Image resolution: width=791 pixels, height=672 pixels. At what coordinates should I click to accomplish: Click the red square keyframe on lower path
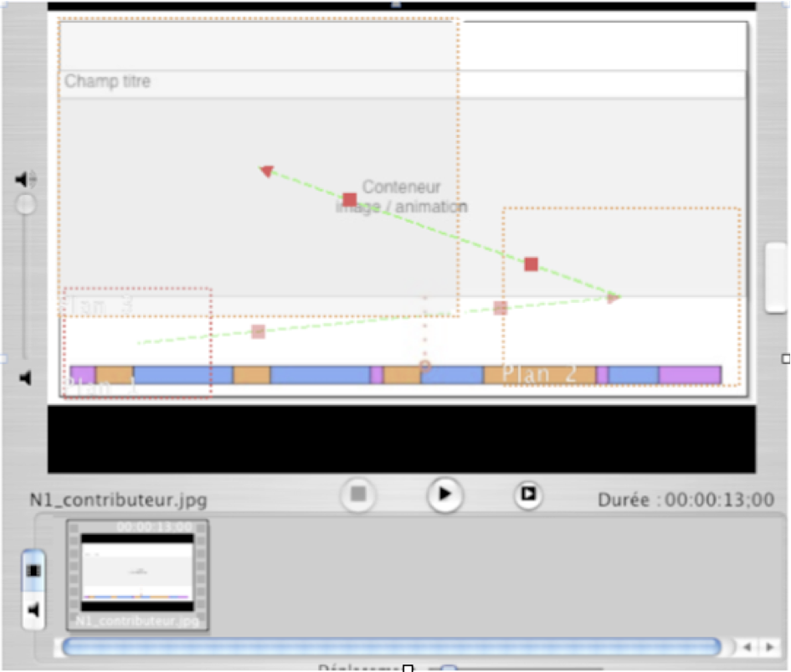click(532, 264)
